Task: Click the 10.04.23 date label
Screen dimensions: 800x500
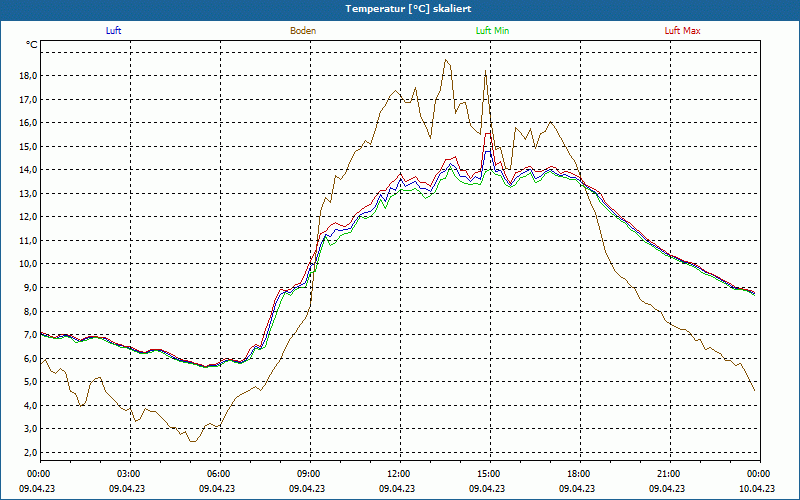Action: click(757, 488)
